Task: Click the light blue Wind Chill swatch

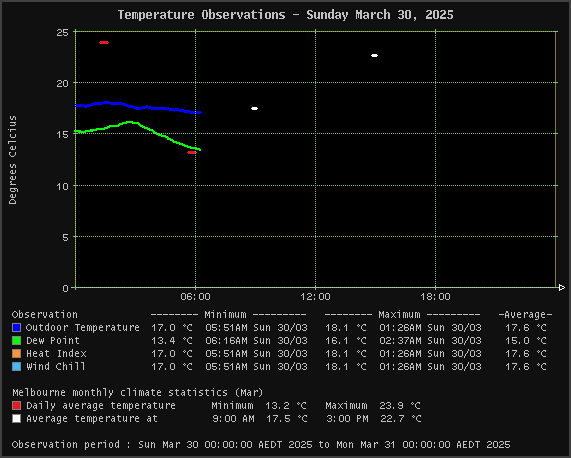Action: click(16, 366)
